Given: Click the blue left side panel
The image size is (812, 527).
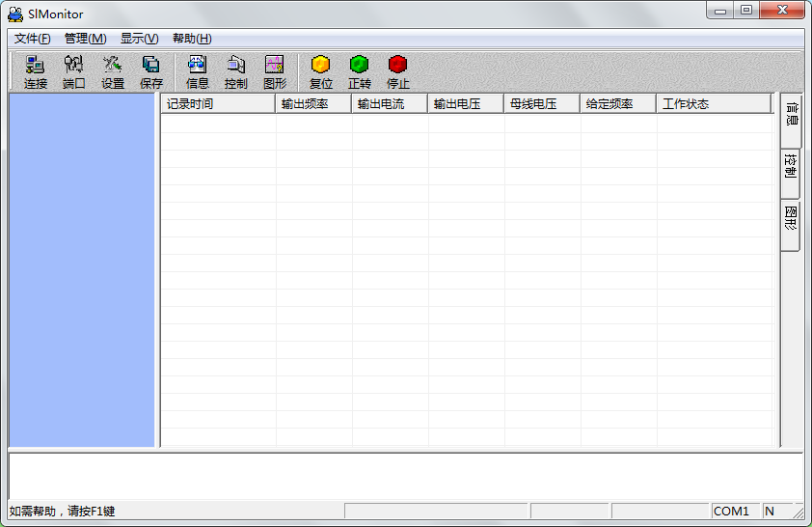Looking at the screenshot, I should pyautogui.click(x=82, y=270).
